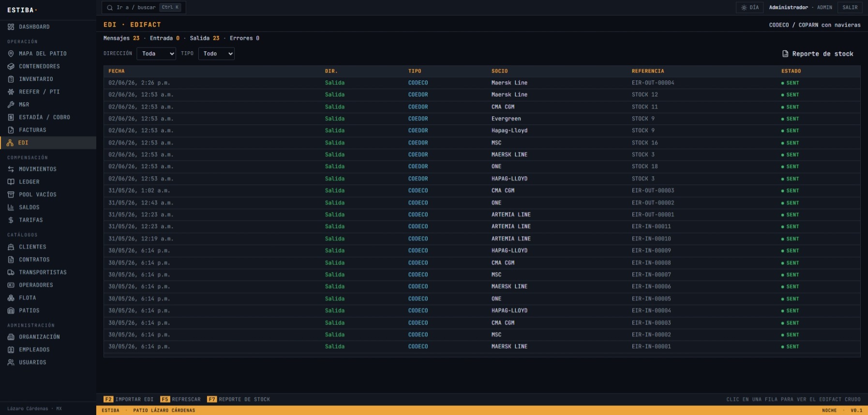Open the Dirección 'Toda' dropdown
The image size is (868, 415).
click(x=156, y=54)
